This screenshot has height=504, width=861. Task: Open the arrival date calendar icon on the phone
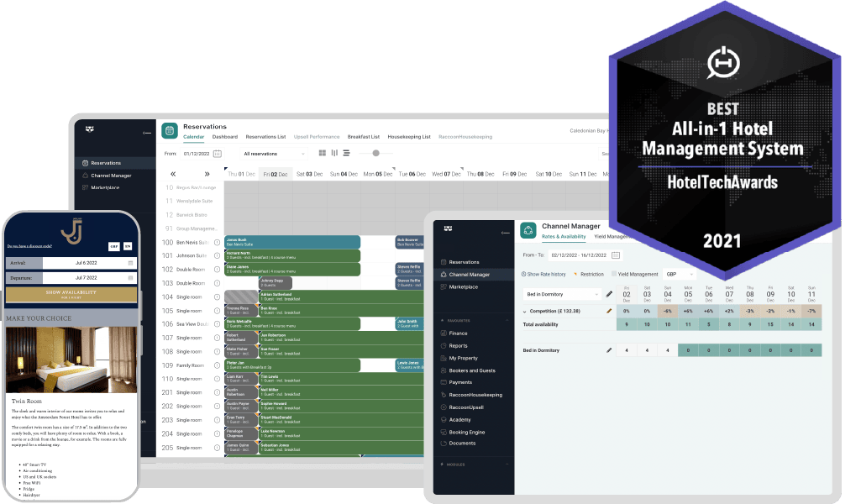pos(131,263)
